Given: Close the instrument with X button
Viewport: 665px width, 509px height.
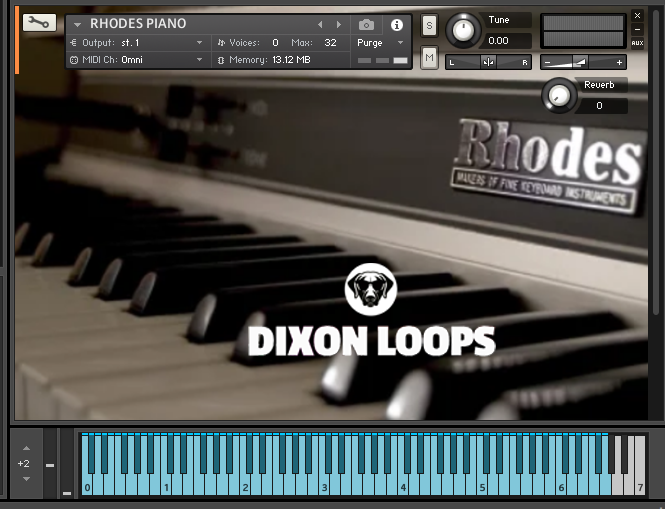Looking at the screenshot, I should point(637,16).
